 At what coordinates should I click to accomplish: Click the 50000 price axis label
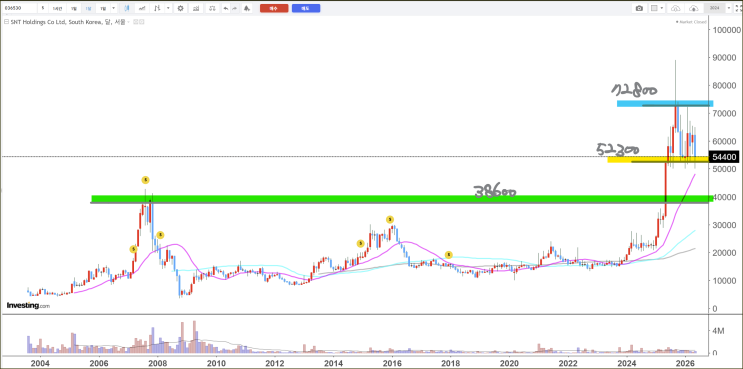coord(725,169)
